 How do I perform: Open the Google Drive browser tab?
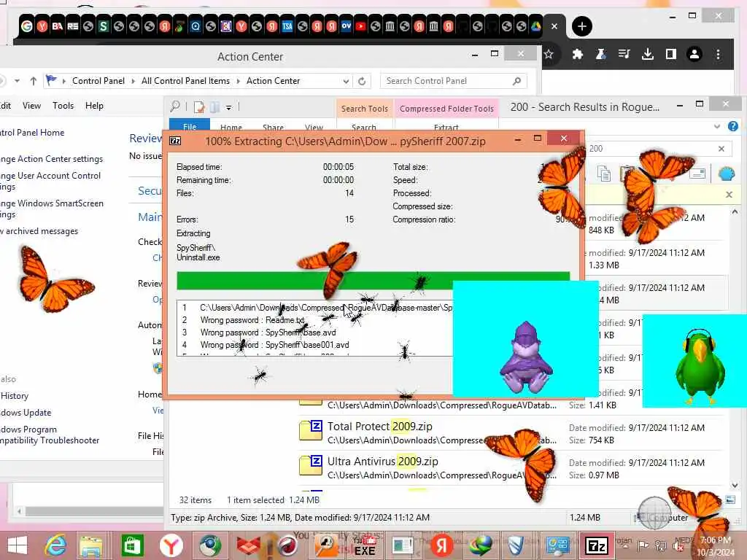[x=536, y=26]
